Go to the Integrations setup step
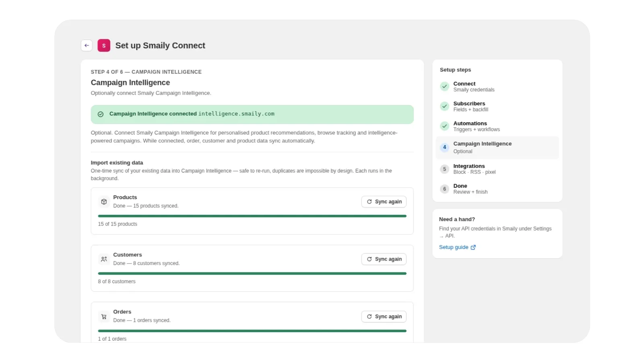 click(497, 169)
